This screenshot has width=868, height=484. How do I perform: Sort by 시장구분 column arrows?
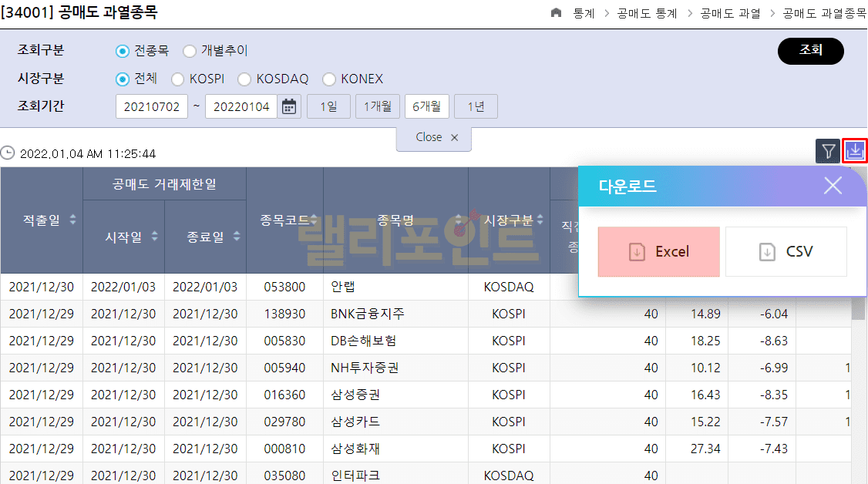click(541, 220)
